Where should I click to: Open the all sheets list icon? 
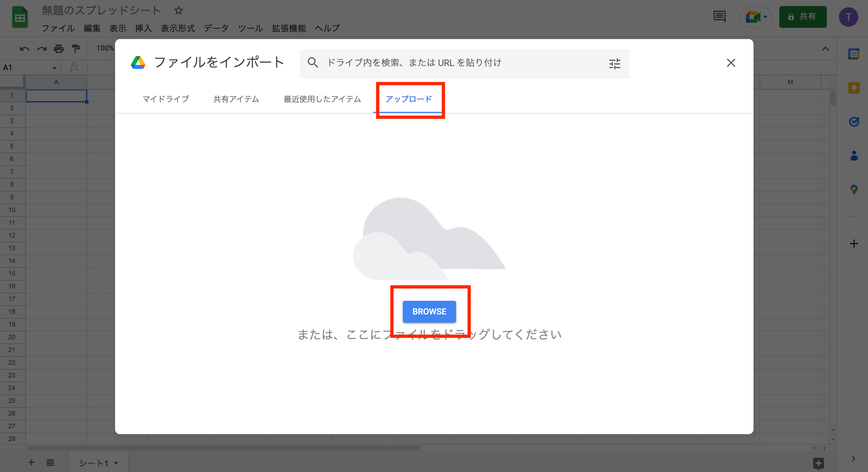(50, 462)
